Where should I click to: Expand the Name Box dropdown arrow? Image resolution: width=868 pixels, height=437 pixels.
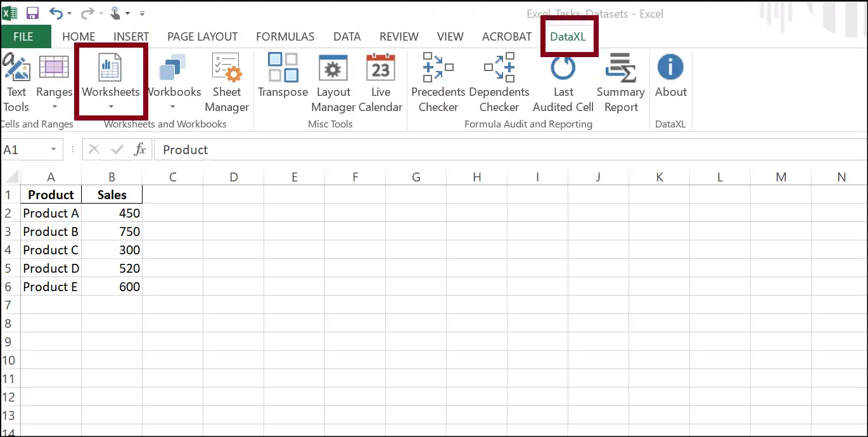54,150
